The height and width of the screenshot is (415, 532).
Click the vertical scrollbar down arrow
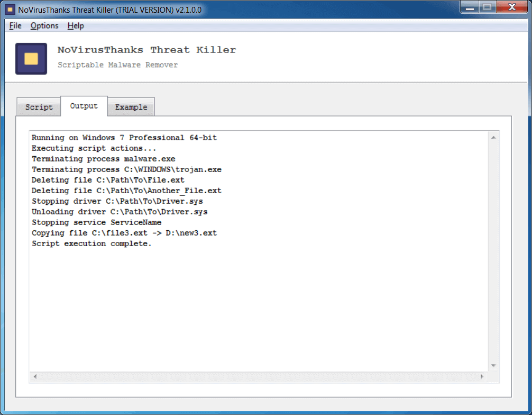(x=494, y=366)
